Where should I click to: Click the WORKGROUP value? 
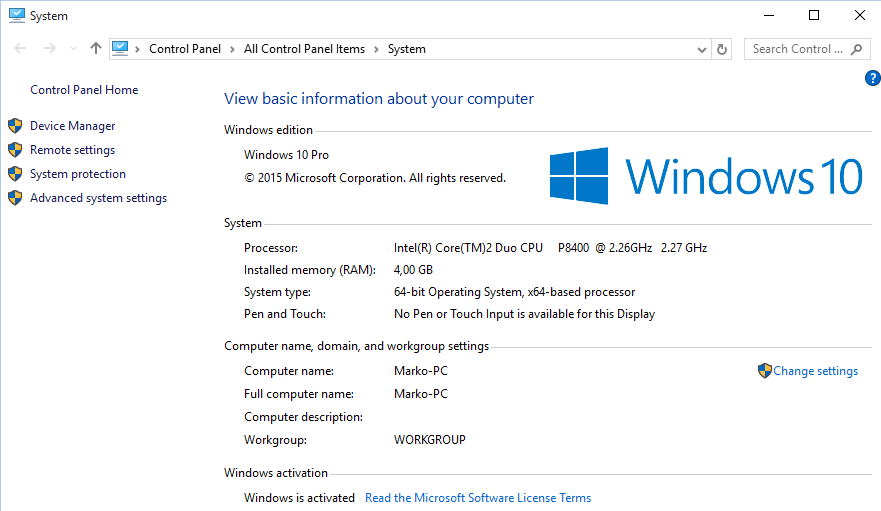click(x=430, y=440)
